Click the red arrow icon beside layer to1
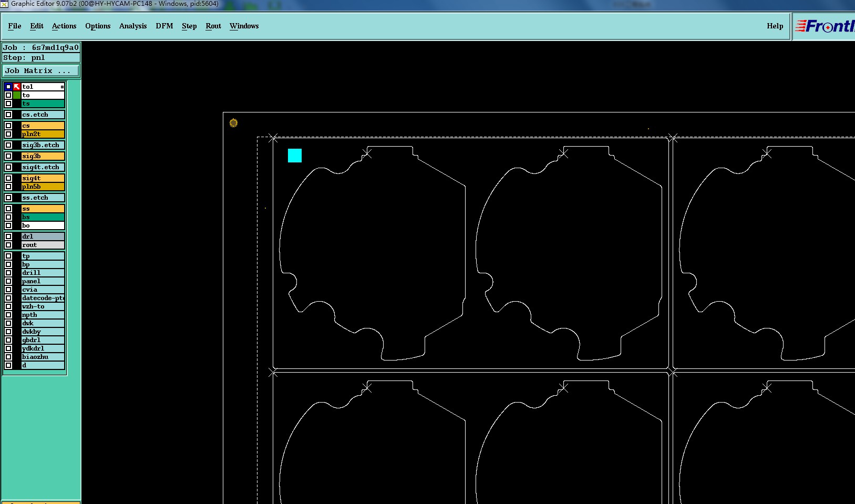855x504 pixels. coord(17,87)
